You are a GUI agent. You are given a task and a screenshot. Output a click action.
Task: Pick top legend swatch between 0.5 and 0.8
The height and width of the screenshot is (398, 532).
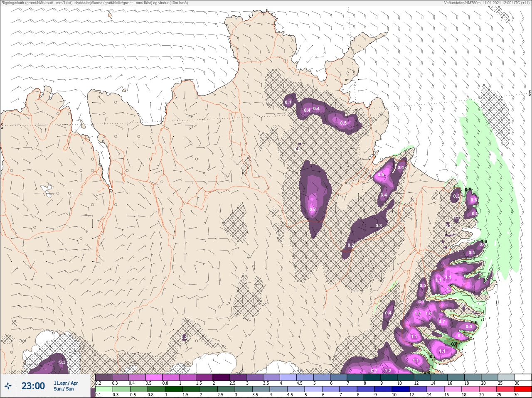(154, 377)
